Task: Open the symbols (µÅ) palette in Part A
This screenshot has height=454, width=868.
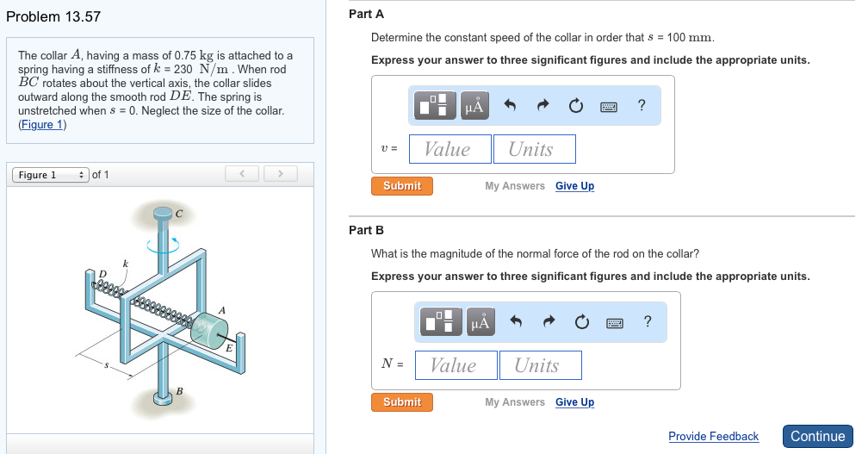Action: click(475, 106)
